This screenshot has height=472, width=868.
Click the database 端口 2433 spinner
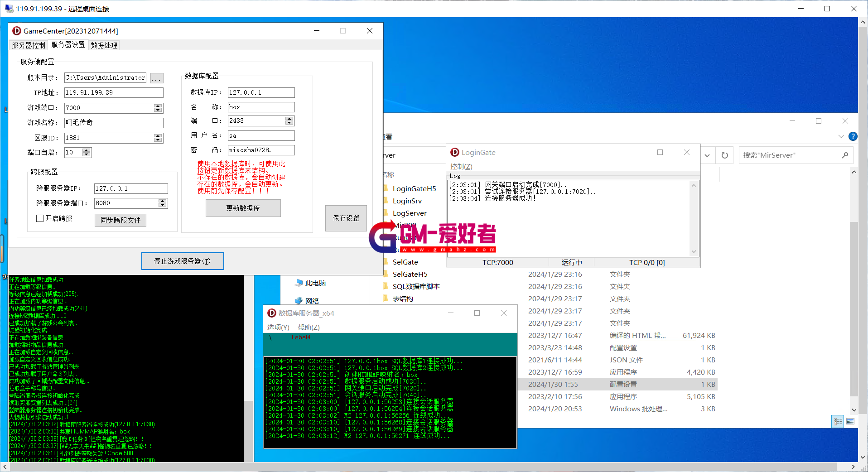[x=289, y=120]
